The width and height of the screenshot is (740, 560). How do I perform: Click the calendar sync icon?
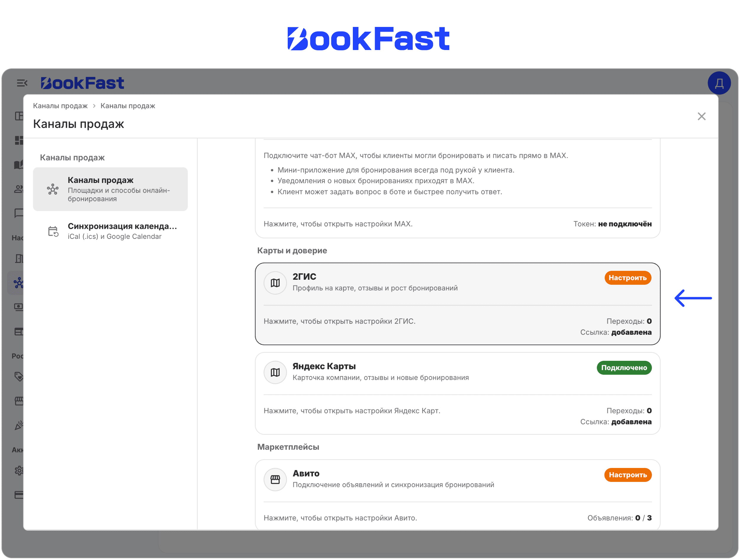[53, 231]
